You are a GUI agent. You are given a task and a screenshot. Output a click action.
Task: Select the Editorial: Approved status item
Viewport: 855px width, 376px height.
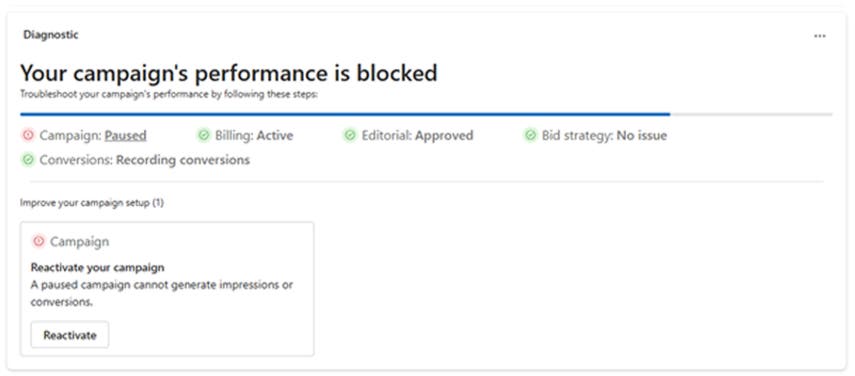[x=408, y=135]
